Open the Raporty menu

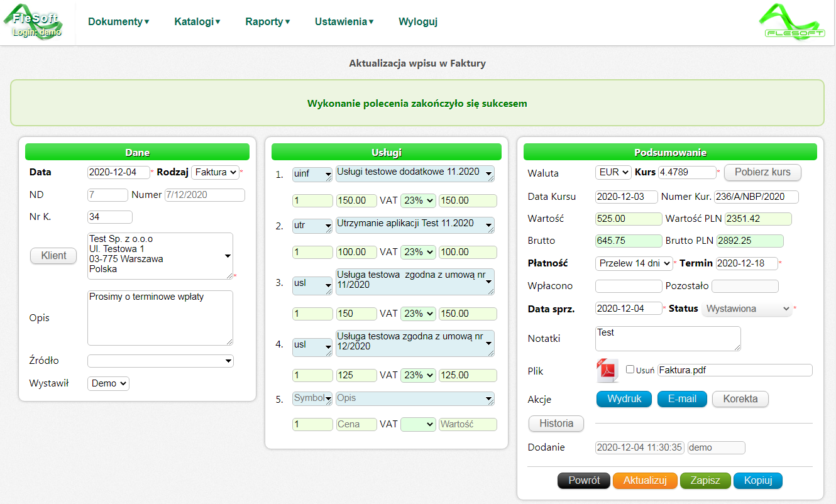[x=268, y=21]
